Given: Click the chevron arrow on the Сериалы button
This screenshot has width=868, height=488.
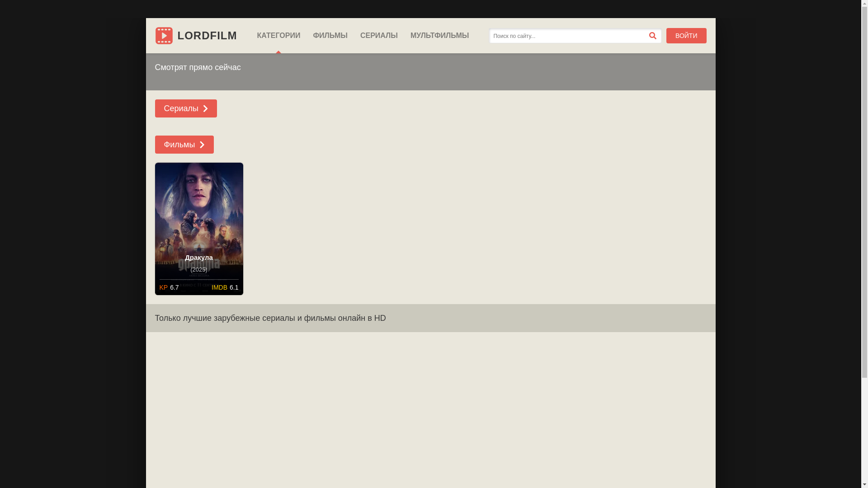Looking at the screenshot, I should pos(206,109).
